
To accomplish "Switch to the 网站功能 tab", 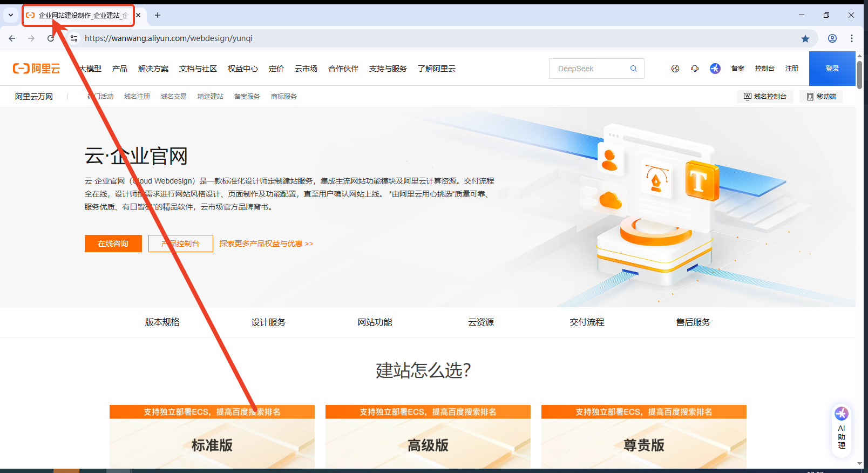I will 375,322.
